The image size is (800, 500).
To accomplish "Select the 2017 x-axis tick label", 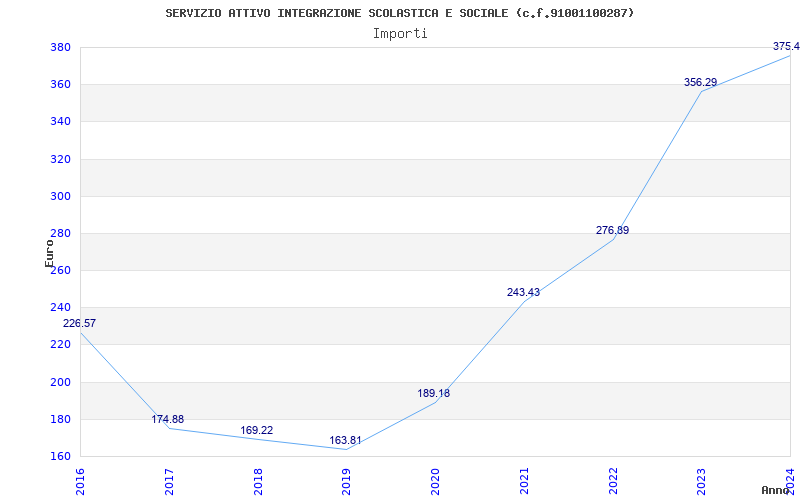I will (x=169, y=482).
